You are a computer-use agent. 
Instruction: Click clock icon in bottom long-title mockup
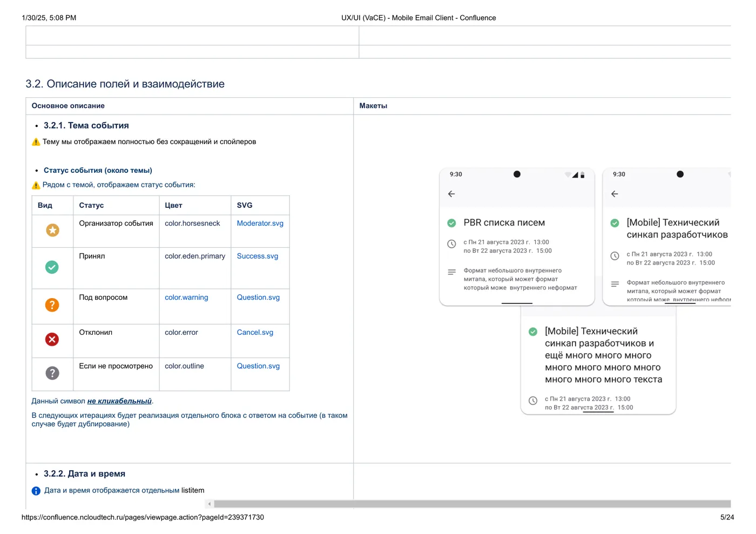(533, 401)
